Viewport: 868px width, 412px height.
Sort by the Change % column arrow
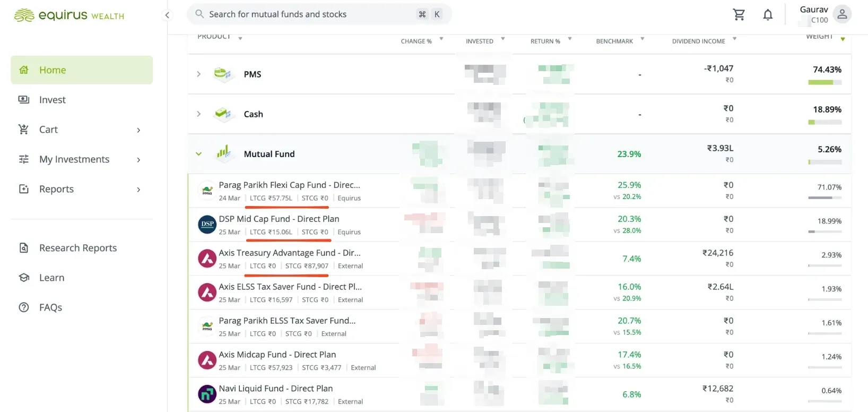[441, 39]
